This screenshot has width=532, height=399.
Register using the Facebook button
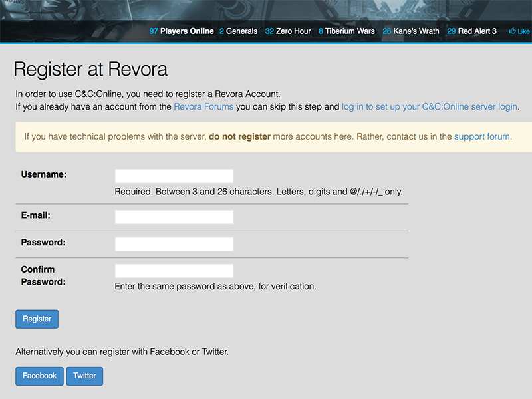[x=39, y=376]
